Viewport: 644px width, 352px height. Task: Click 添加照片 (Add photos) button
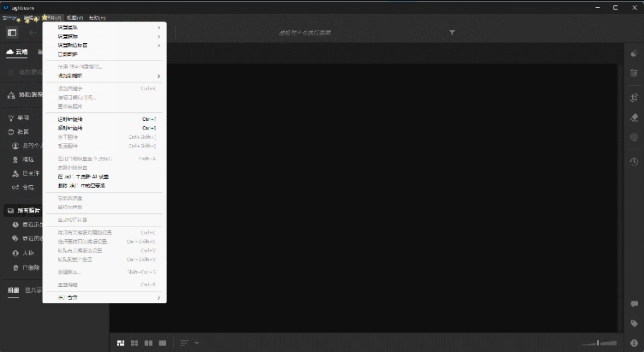click(x=25, y=72)
